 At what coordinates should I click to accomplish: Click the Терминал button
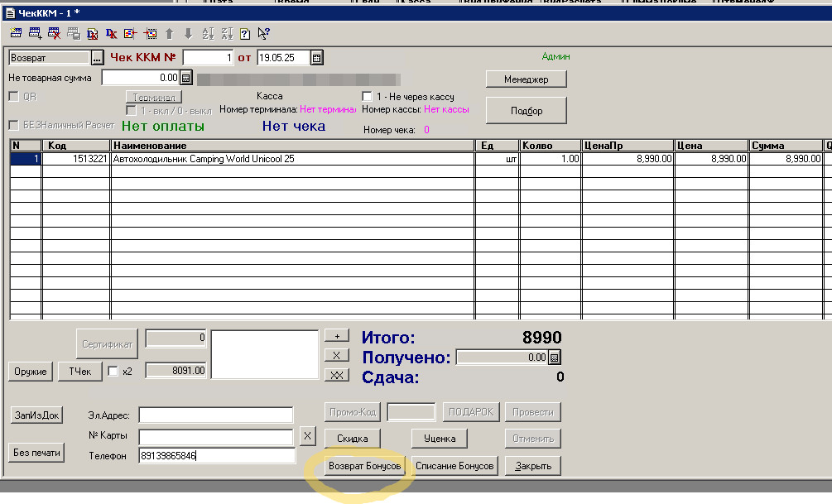[154, 97]
